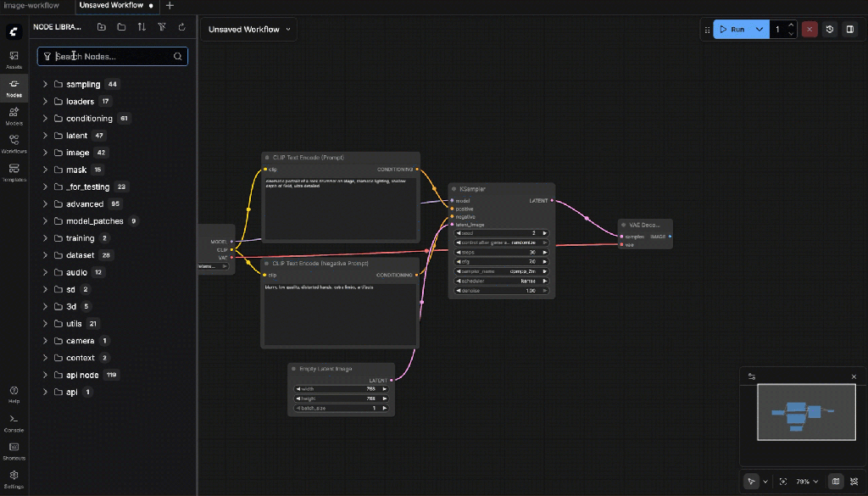This screenshot has height=496, width=868.
Task: Toggle the minimap visibility button
Action: (836, 482)
